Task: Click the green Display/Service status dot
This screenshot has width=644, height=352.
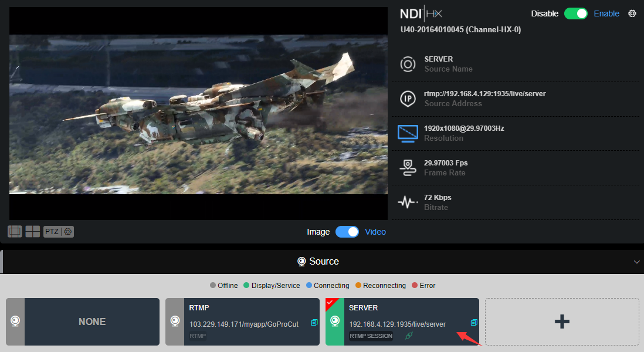Action: (246, 285)
